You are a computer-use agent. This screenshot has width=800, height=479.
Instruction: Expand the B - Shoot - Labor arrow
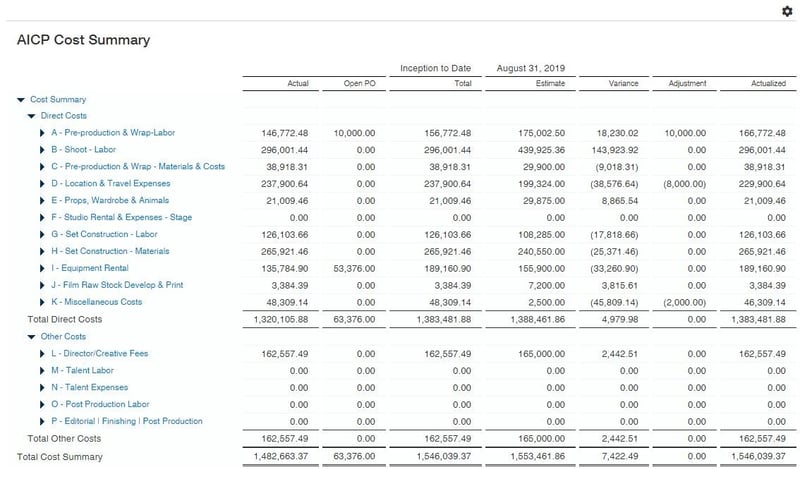click(x=42, y=150)
